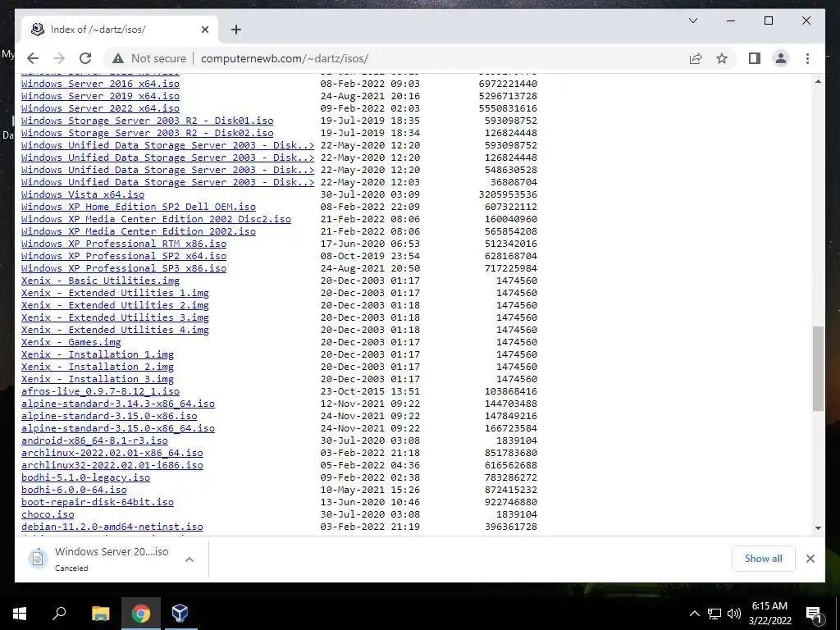Image resolution: width=840 pixels, height=630 pixels.
Task: Open the Windows Start menu
Action: (20, 614)
